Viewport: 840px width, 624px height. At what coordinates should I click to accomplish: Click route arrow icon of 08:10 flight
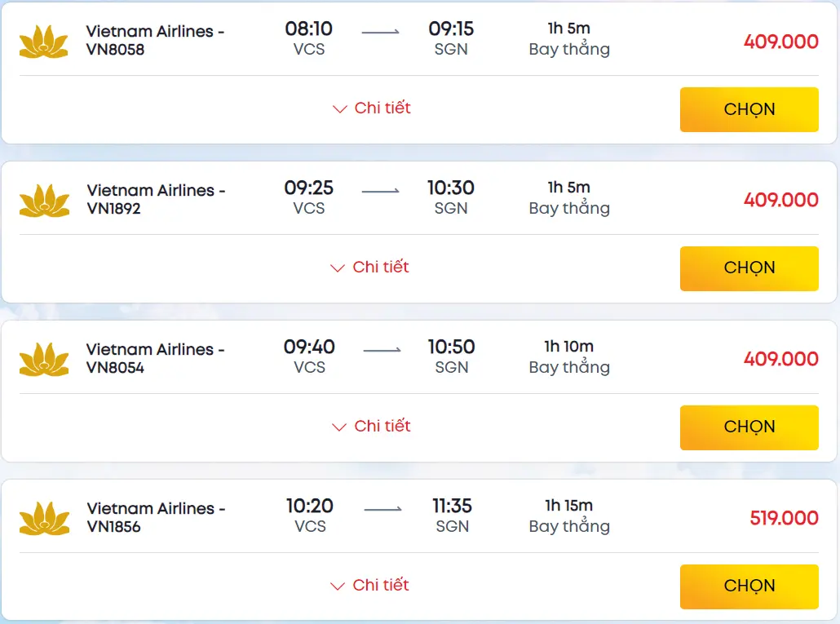click(380, 32)
